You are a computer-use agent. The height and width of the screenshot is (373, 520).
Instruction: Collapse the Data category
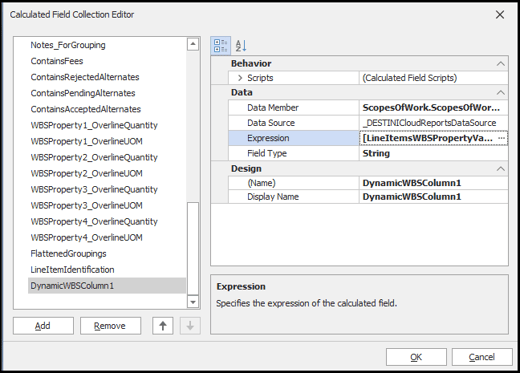pos(500,92)
